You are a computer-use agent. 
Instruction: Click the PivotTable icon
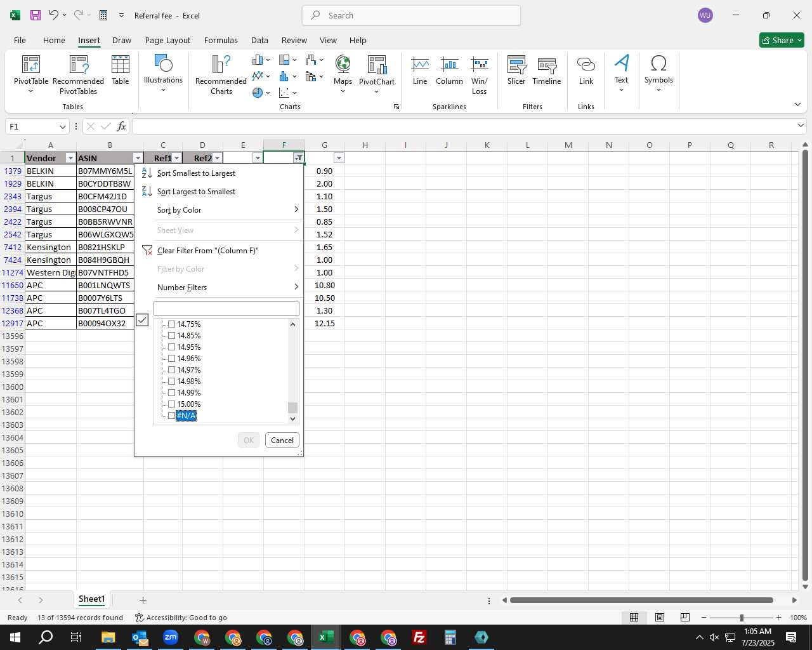click(30, 64)
